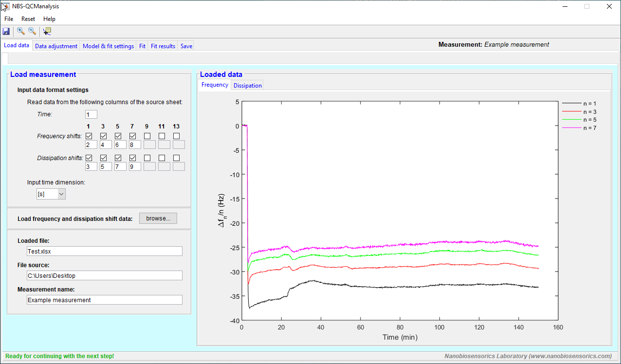Viewport: 621px width, 364px height.
Task: Switch to the Data adjustment tab
Action: pyautogui.click(x=56, y=46)
